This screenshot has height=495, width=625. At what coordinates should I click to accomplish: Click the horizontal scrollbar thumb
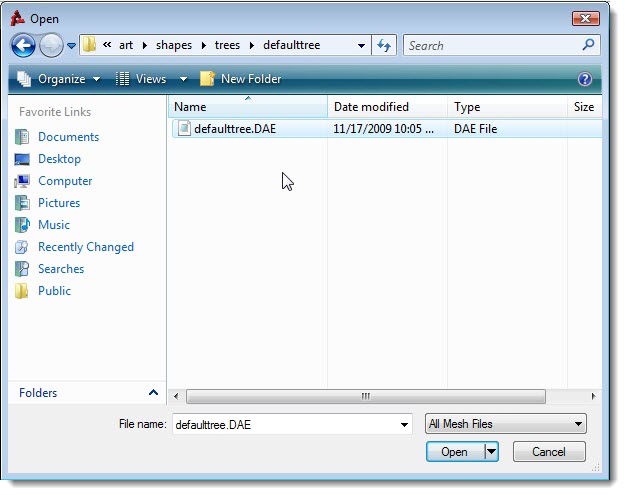pyautogui.click(x=366, y=396)
